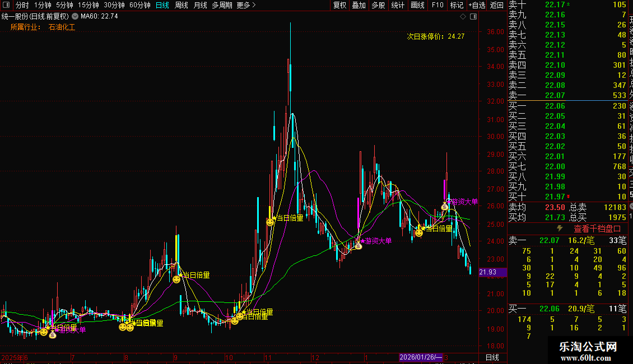633x364 pixels.
Task: Click the 16.2/笔 sell detail value
Action: point(581,240)
